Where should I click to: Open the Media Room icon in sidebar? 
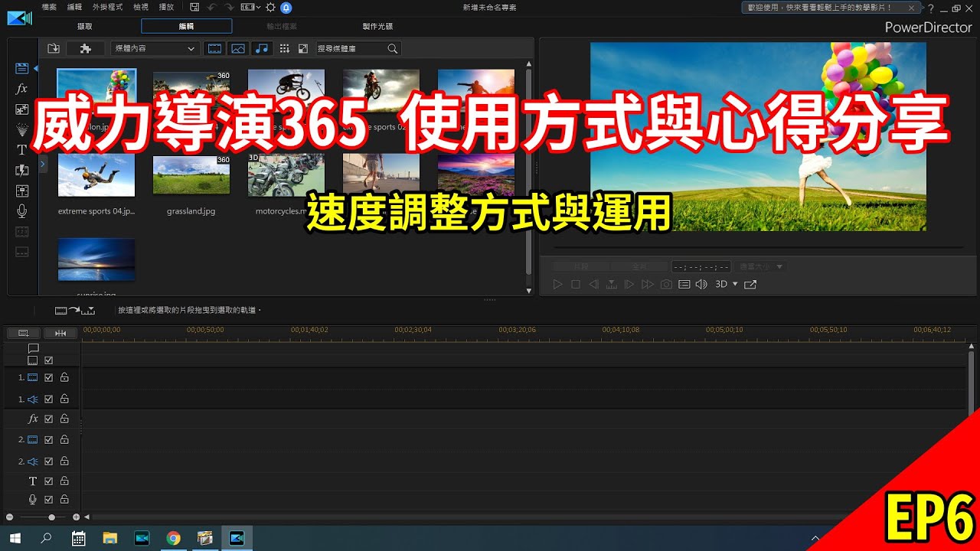tap(21, 68)
